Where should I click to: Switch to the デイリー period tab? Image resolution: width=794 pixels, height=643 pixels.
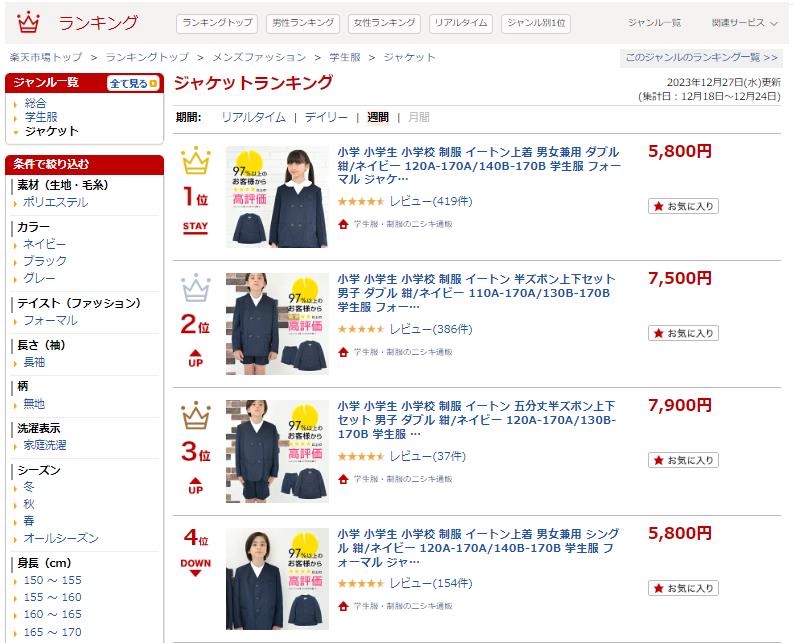tap(326, 117)
